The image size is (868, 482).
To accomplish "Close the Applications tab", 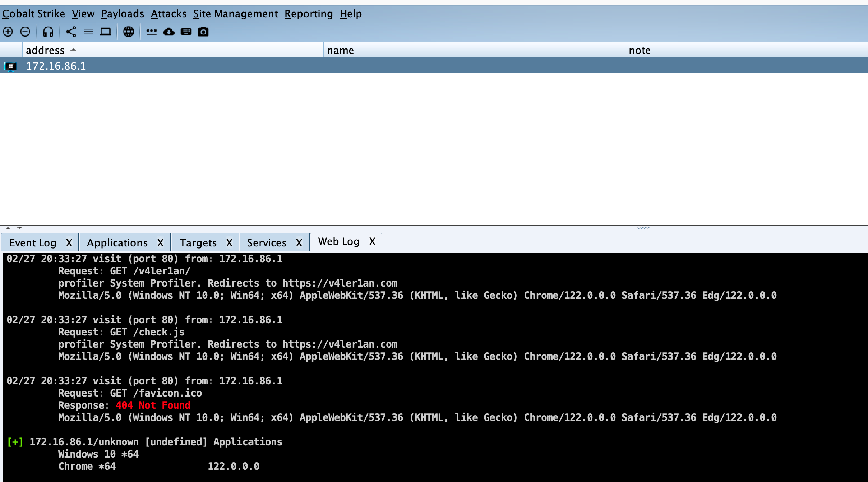I will [160, 243].
